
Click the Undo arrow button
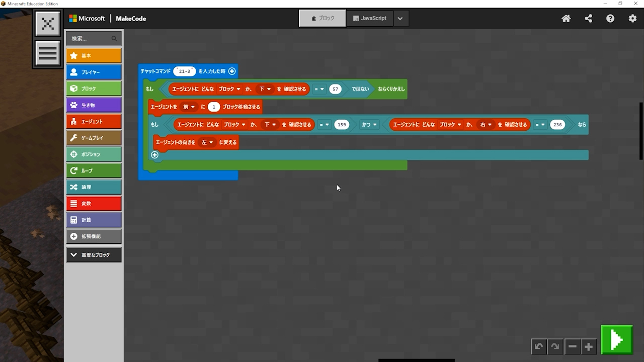click(539, 346)
